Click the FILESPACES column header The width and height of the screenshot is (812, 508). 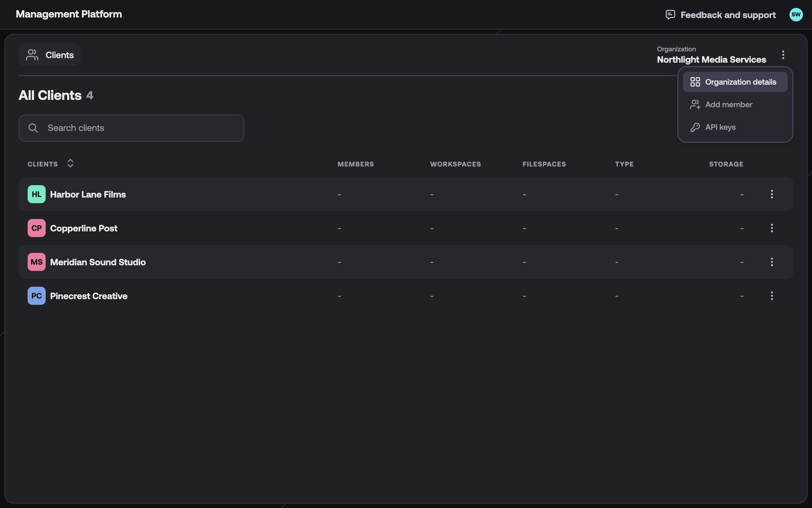544,164
